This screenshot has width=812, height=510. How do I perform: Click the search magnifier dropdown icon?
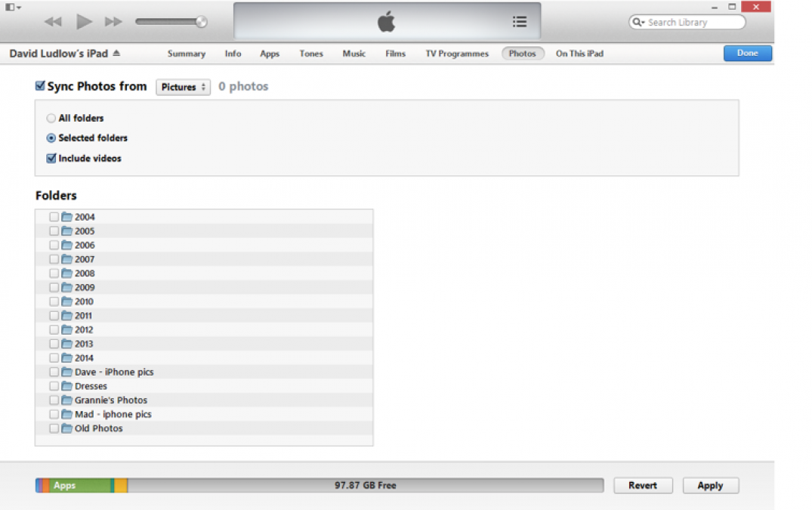click(638, 22)
